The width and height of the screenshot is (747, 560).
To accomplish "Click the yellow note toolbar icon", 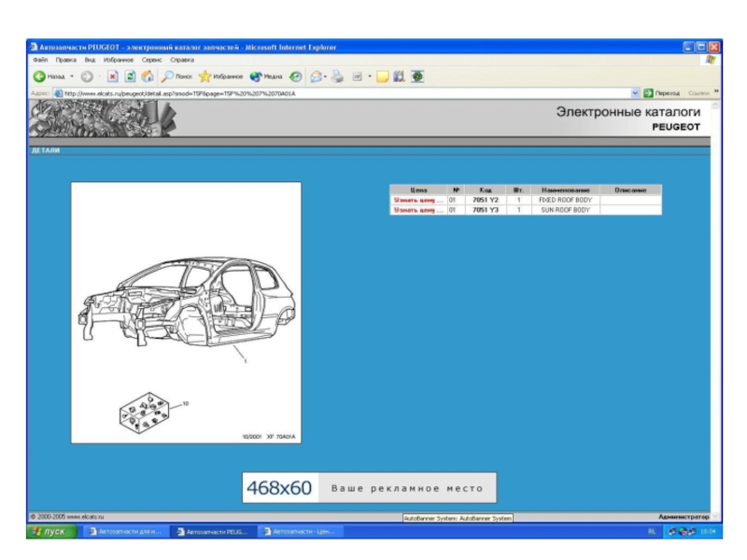I will (x=383, y=77).
